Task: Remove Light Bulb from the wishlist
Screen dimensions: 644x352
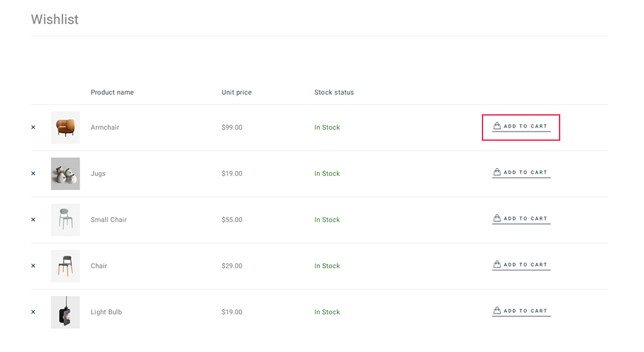Action: [x=33, y=312]
